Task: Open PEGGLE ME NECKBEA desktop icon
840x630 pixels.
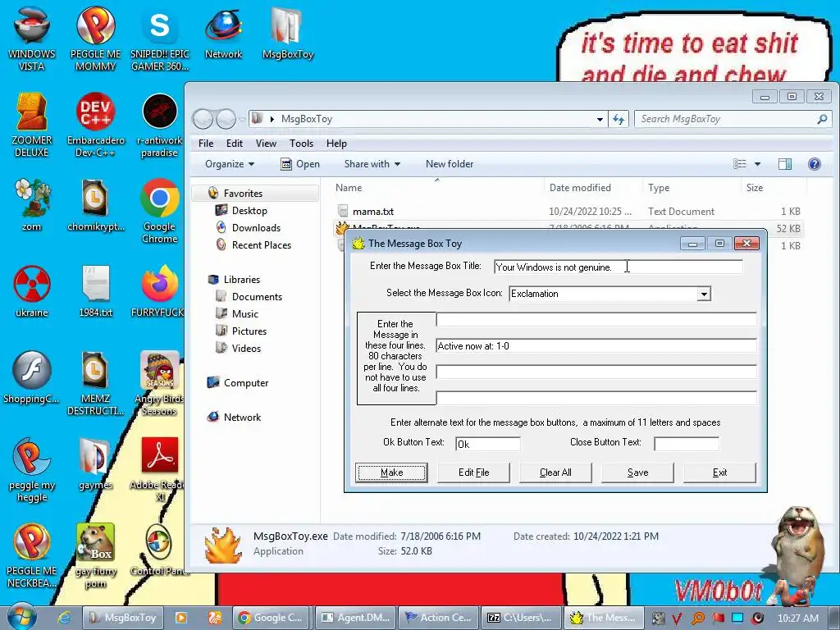Action: 32,555
